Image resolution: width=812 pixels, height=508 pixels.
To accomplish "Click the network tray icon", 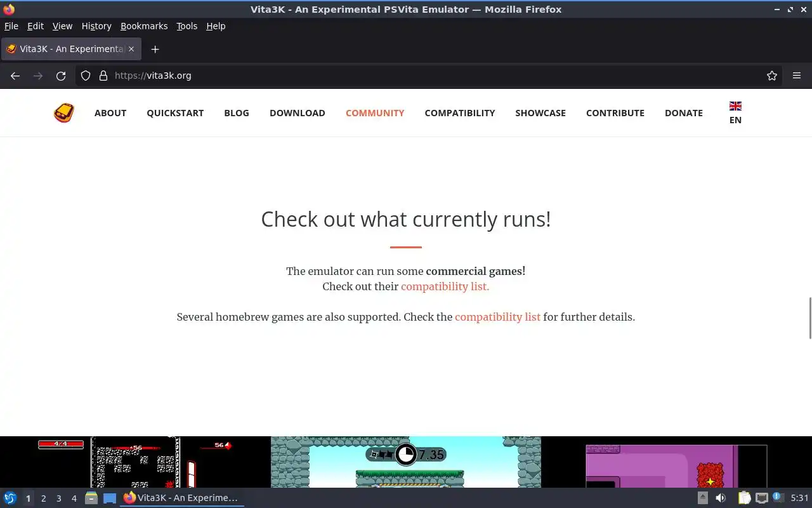I will tap(761, 498).
